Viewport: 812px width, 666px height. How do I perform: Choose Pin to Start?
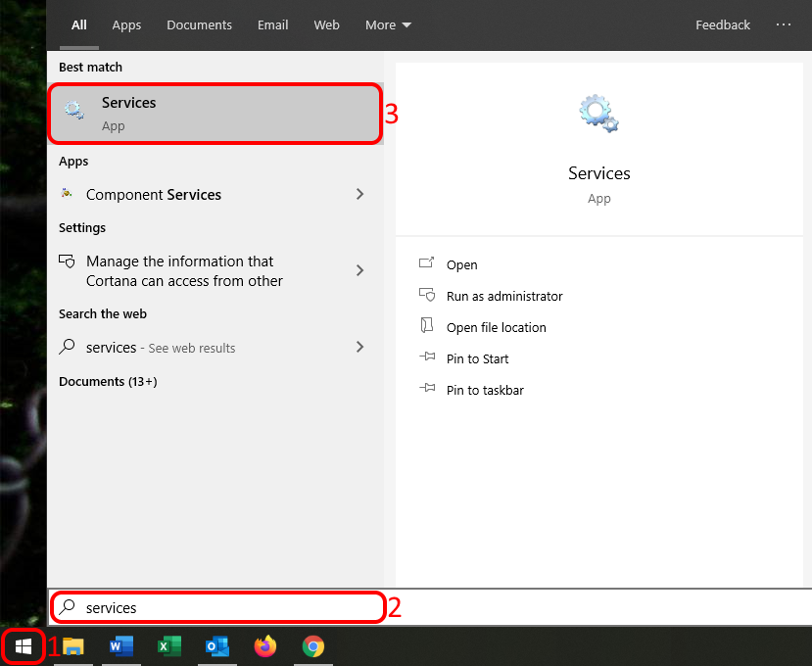[x=477, y=358]
